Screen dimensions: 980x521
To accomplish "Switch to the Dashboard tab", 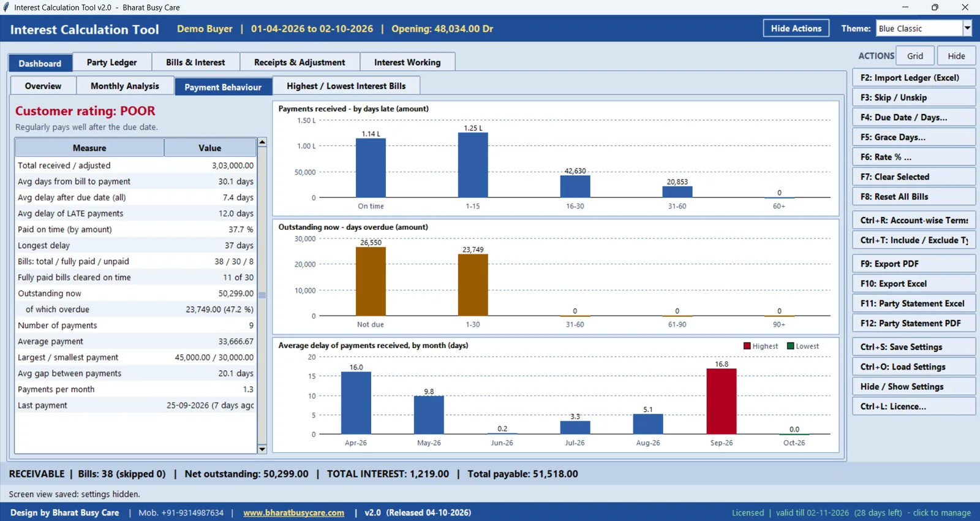I will click(x=40, y=63).
